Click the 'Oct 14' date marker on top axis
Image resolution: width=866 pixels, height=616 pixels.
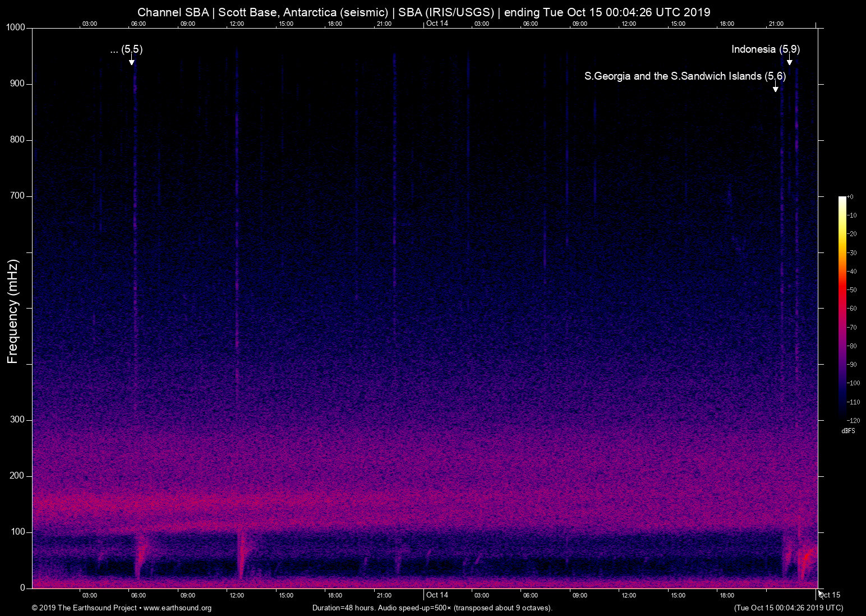pos(437,24)
